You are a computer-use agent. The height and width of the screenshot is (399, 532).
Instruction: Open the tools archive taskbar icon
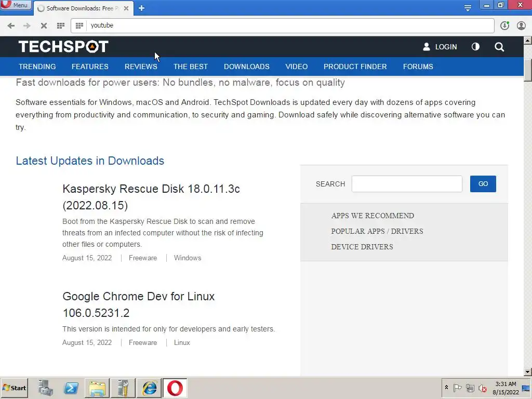(x=123, y=388)
